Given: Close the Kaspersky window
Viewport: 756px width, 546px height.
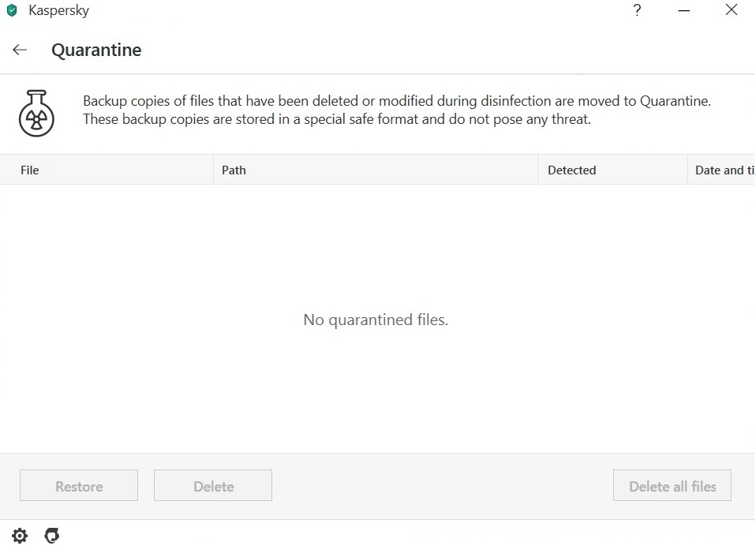Looking at the screenshot, I should point(731,10).
